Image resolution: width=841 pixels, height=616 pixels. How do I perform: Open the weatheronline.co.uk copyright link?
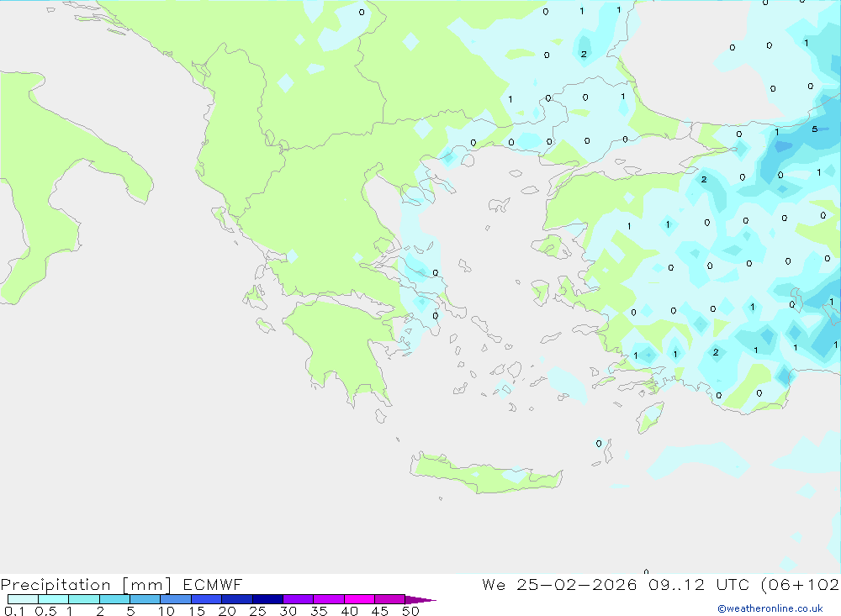(x=770, y=608)
